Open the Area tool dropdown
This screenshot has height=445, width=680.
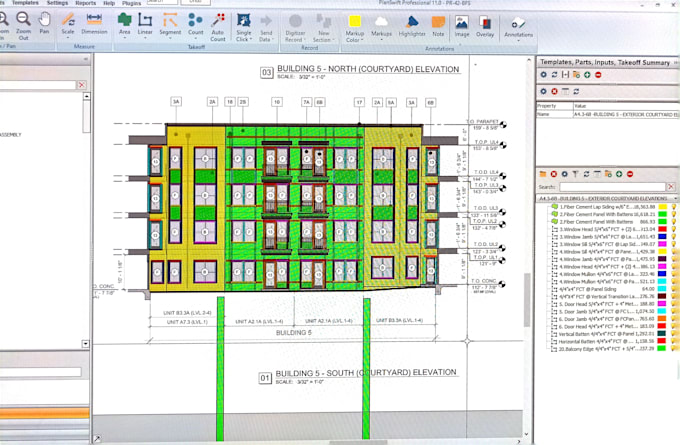[124, 38]
